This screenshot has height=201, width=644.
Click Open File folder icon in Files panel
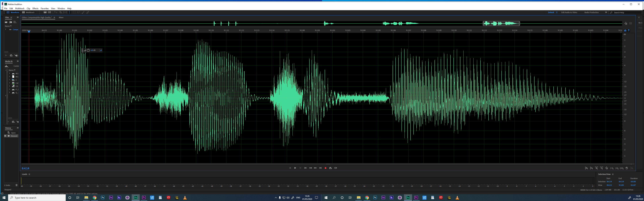coord(6,22)
